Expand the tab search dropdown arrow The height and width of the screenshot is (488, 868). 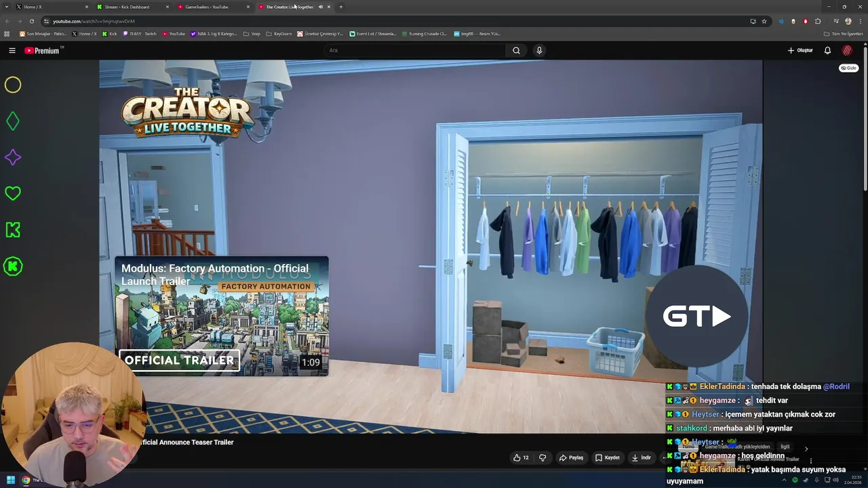click(x=7, y=7)
